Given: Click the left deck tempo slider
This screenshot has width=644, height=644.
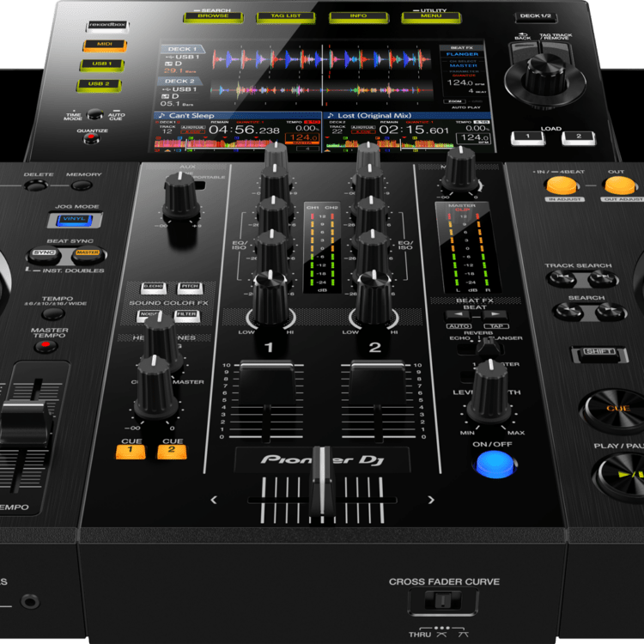Looking at the screenshot, I should 26,423.
